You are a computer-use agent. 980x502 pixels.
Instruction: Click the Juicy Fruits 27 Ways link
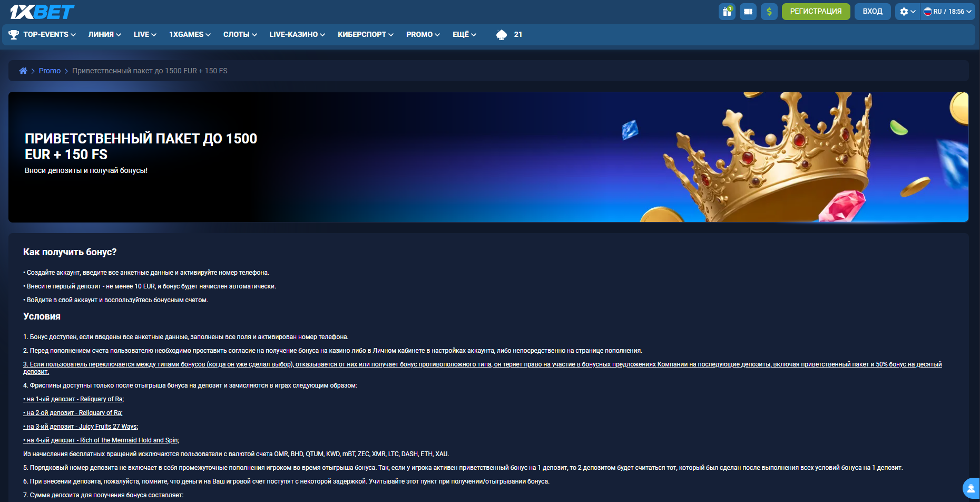tap(108, 427)
